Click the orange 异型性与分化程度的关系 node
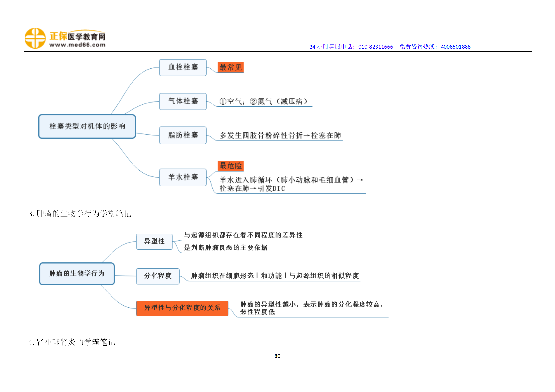This screenshot has height=392, width=555. 182,308
